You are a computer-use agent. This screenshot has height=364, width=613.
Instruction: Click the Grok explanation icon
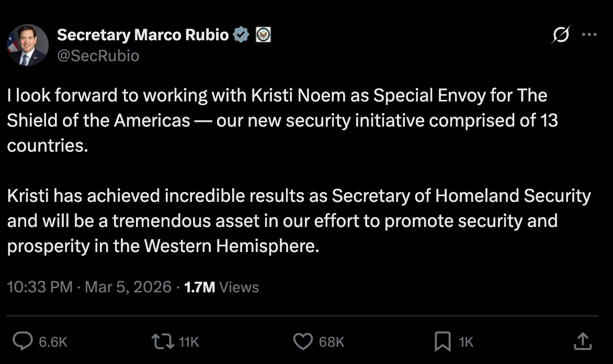click(x=560, y=35)
